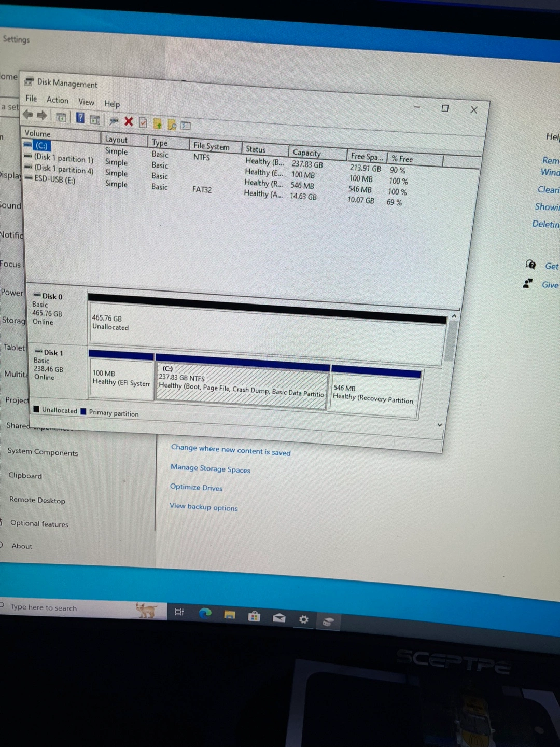Click the Forward arrow in Disk Management toolbar
The width and height of the screenshot is (560, 747).
tap(42, 116)
